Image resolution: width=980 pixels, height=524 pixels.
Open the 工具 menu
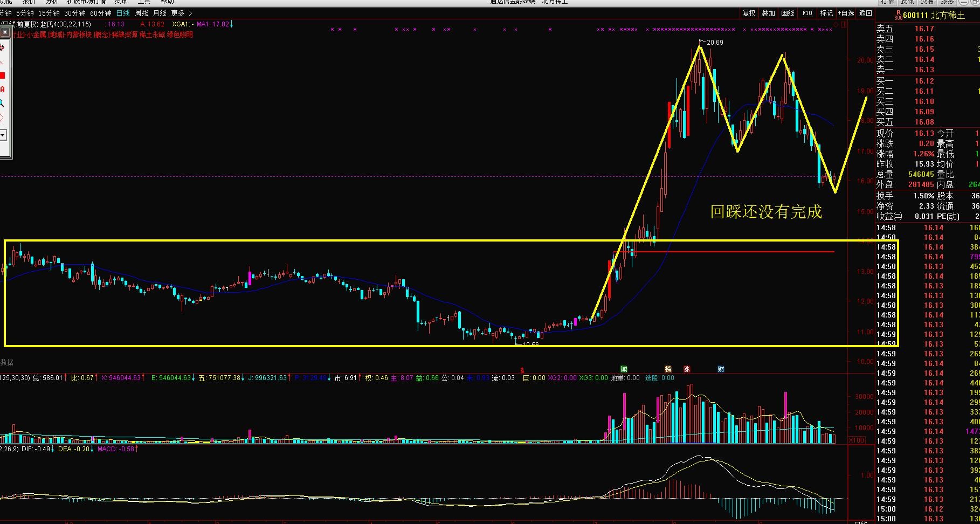(144, 2)
